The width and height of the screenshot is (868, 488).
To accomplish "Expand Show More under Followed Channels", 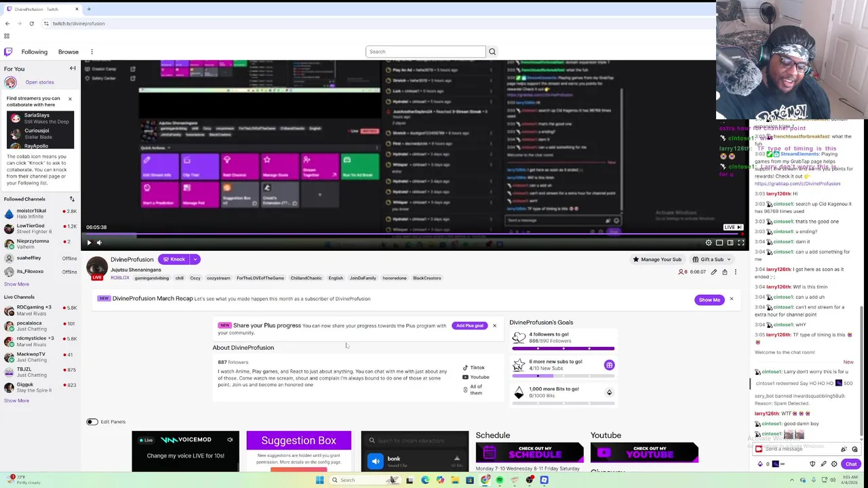I will click(16, 284).
